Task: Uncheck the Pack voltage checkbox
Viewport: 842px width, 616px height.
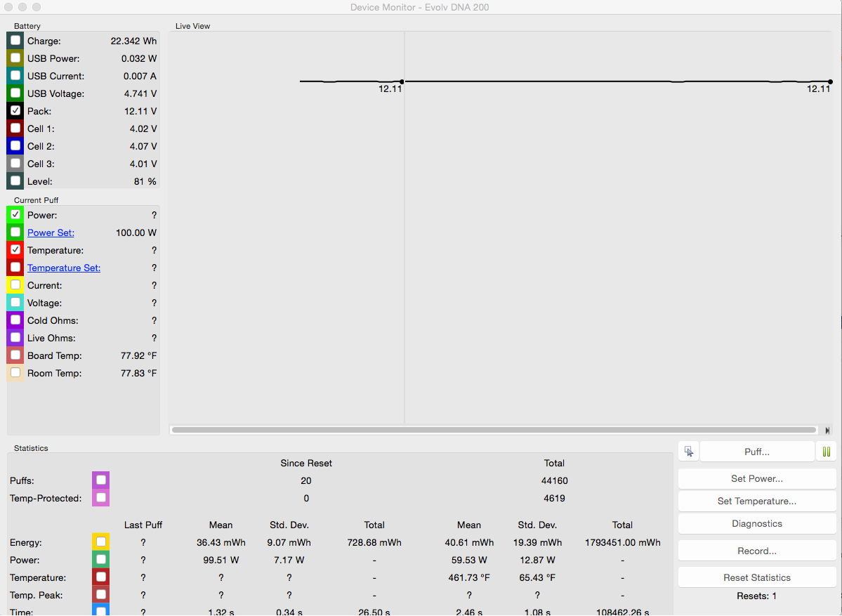Action: coord(15,111)
